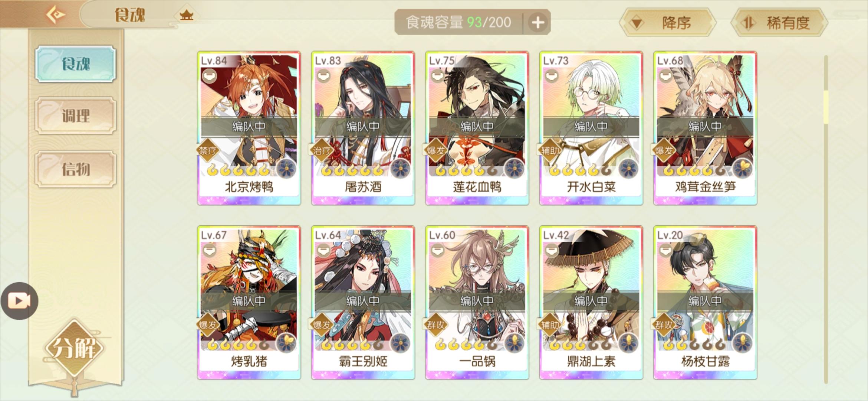Tap the 禁疗 role badge on 北京烤鸭

click(x=208, y=150)
